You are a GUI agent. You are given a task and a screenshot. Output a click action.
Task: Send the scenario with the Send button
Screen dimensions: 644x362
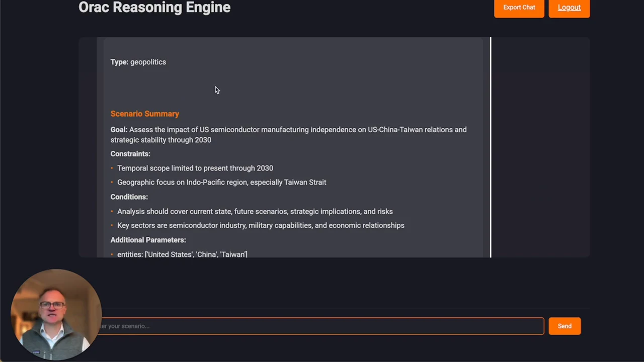coord(565,326)
